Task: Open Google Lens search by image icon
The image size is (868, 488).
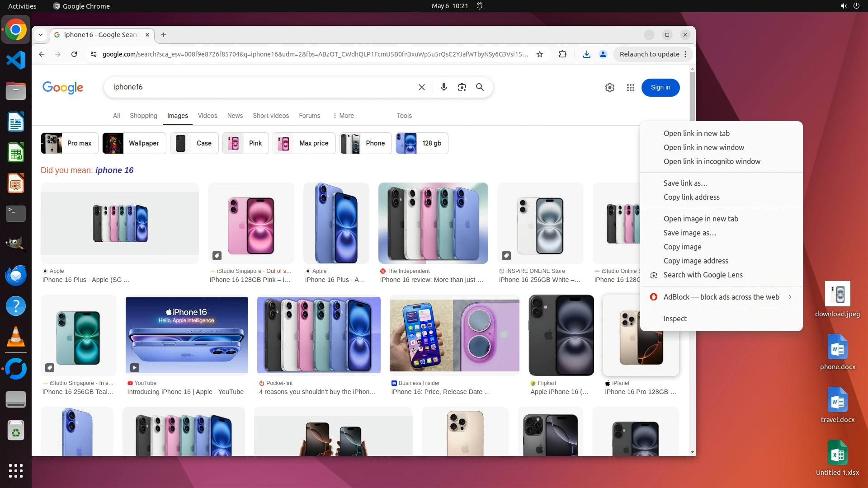Action: pyautogui.click(x=462, y=87)
